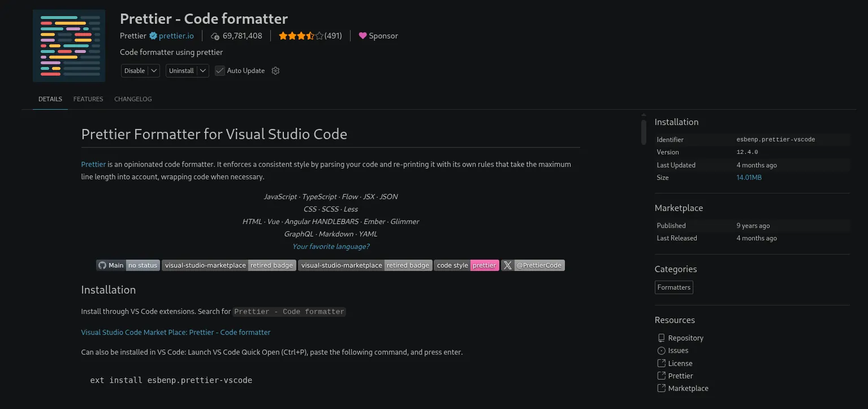Screen dimensions: 868x409
Task: Click the 'Prettier Formatter for Visual Studio Code' heading
Action: click(x=214, y=134)
